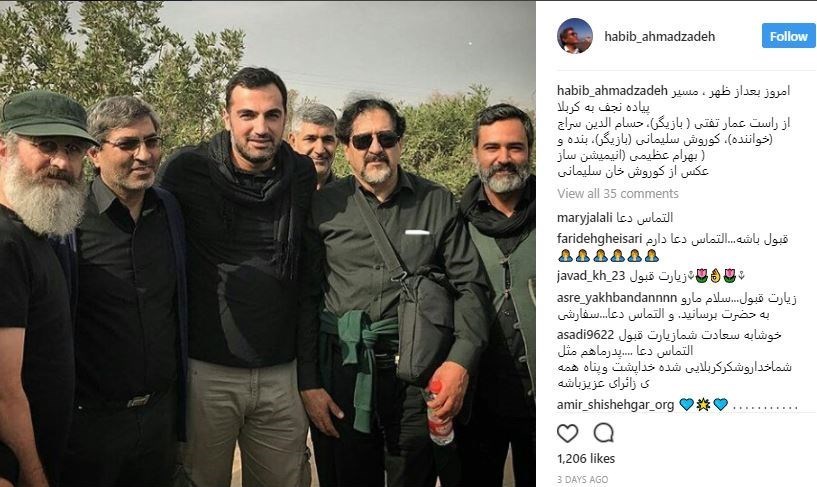Click habib_ahmadzadeh name in the caption
Viewport: 817px width, 487px height.
pyautogui.click(x=612, y=91)
